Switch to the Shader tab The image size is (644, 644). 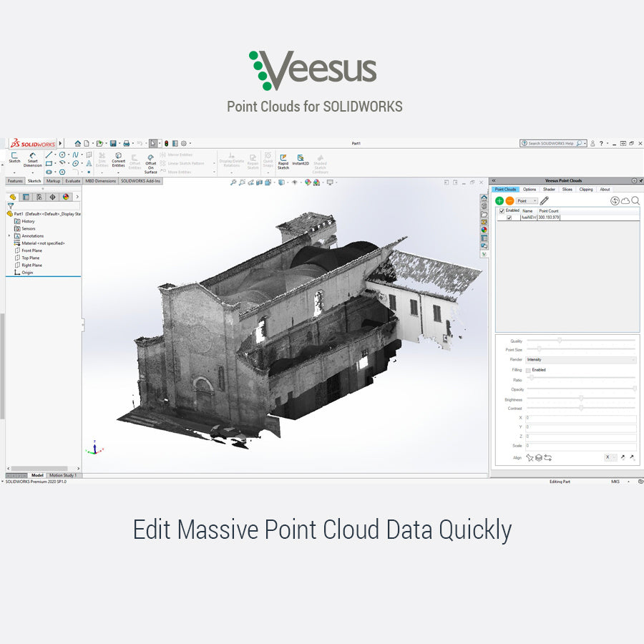[549, 189]
